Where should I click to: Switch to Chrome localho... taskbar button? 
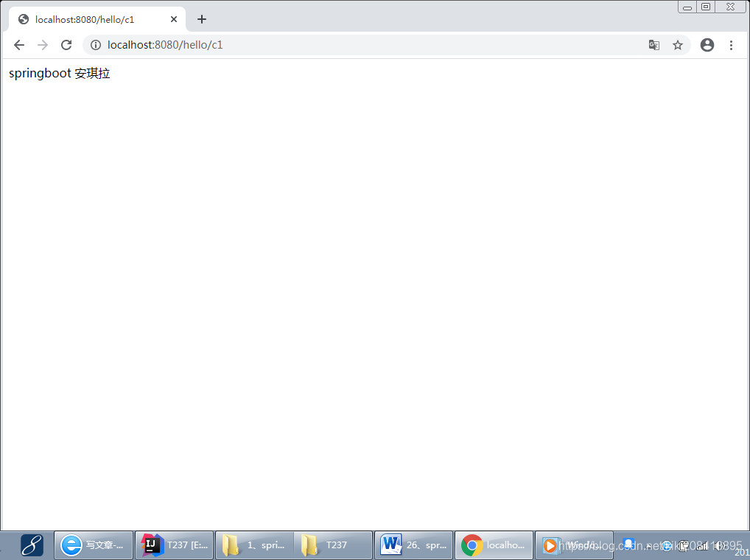494,545
